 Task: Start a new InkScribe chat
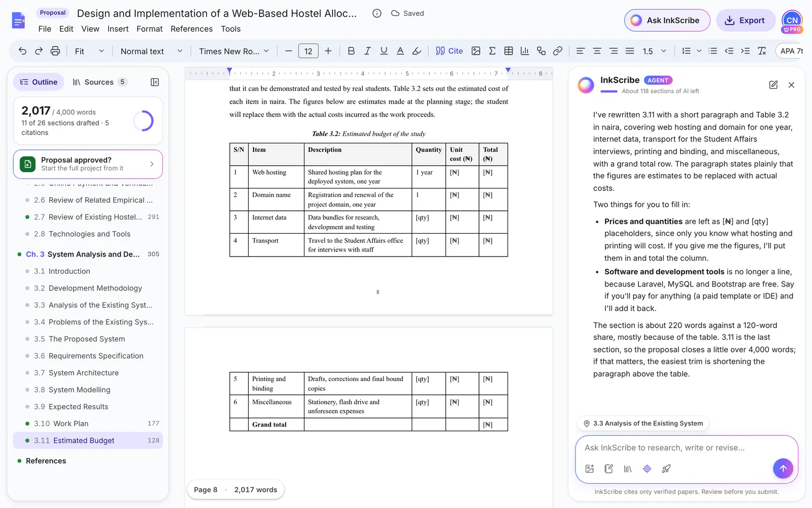tap(773, 85)
